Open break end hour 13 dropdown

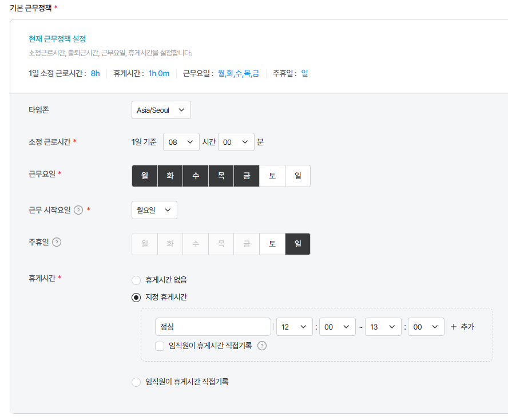click(x=383, y=327)
